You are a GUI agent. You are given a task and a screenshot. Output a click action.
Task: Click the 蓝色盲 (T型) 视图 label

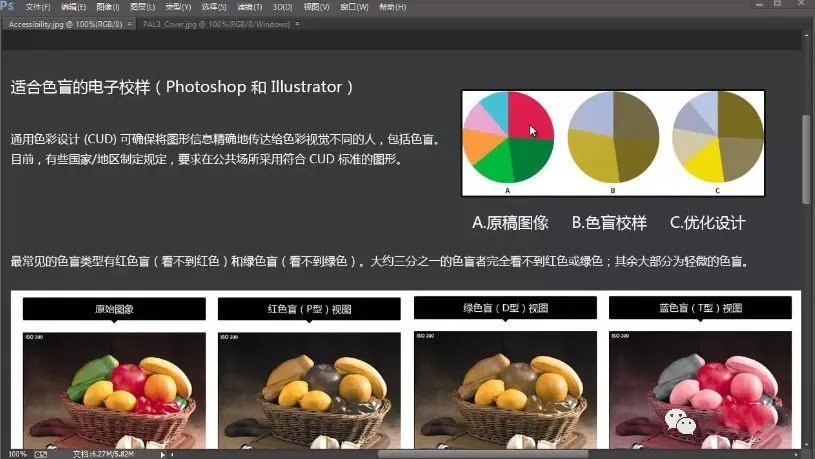click(700, 309)
